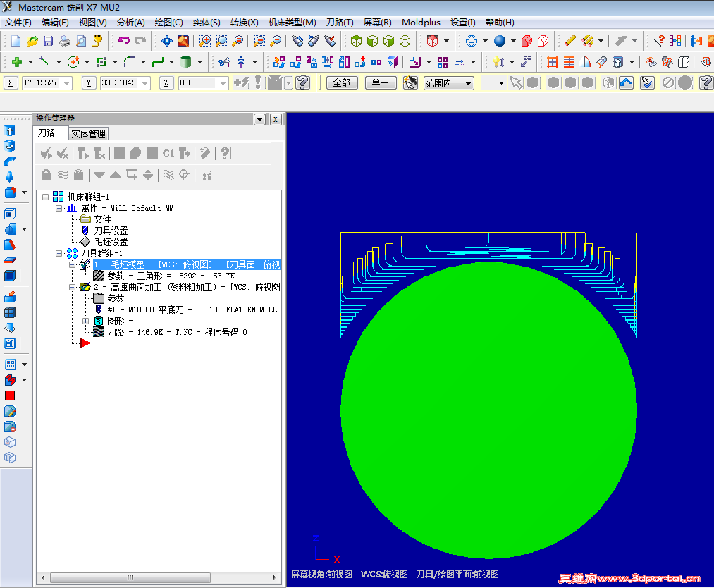Click the Trim/Break scissors icon
Screen dimensions: 714x588
(x=224, y=62)
